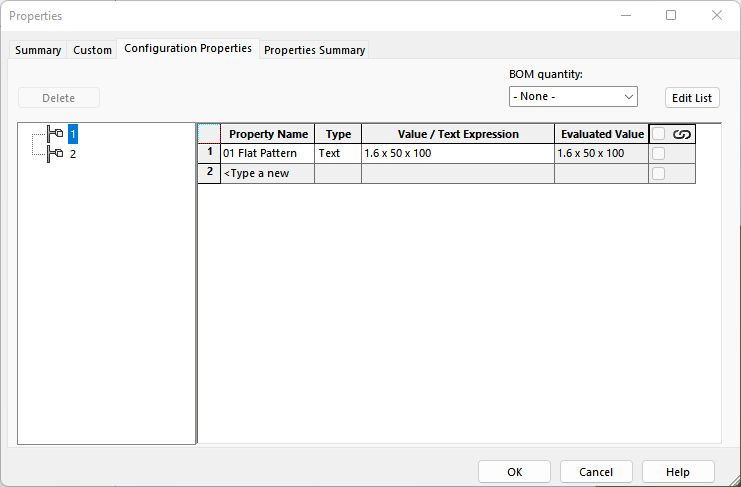Image resolution: width=741 pixels, height=487 pixels.
Task: Click OK to confirm properties
Action: pos(514,472)
